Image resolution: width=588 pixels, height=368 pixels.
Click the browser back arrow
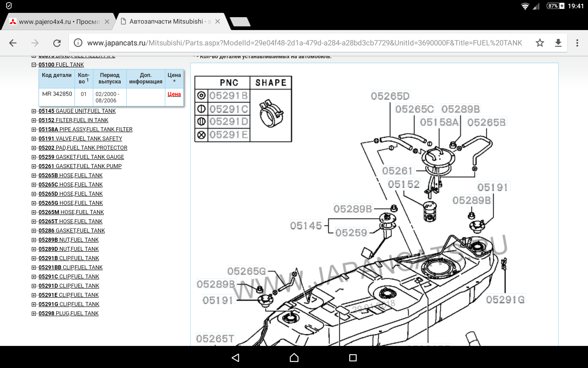13,43
